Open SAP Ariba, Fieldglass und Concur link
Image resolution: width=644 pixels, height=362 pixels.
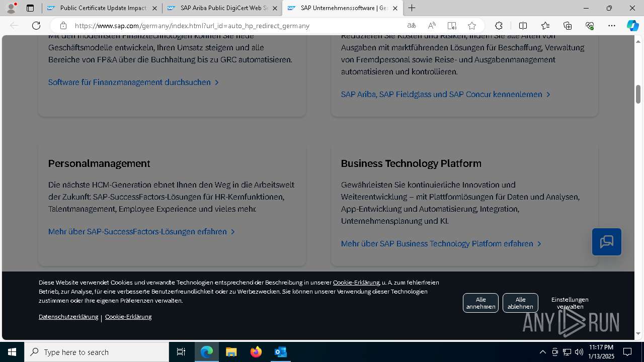point(446,94)
